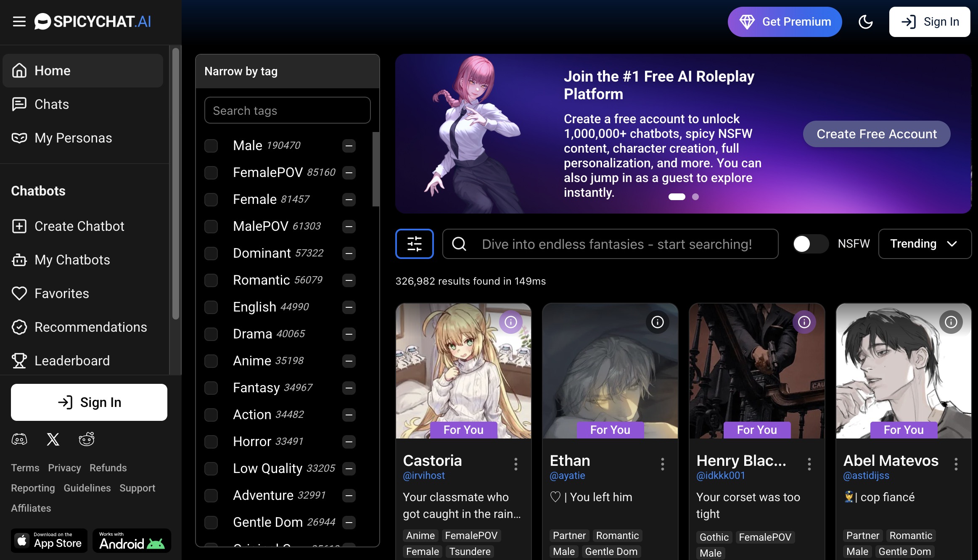Check the FemalePOV tag checkbox
The width and height of the screenshot is (978, 560).
click(x=211, y=172)
